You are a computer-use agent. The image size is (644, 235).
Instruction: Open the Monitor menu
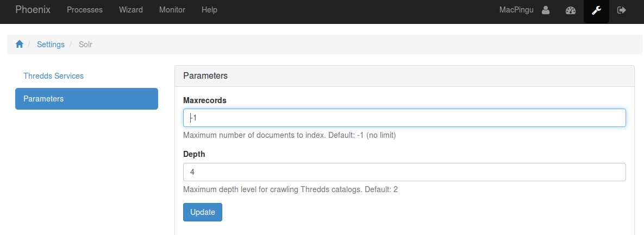click(172, 10)
